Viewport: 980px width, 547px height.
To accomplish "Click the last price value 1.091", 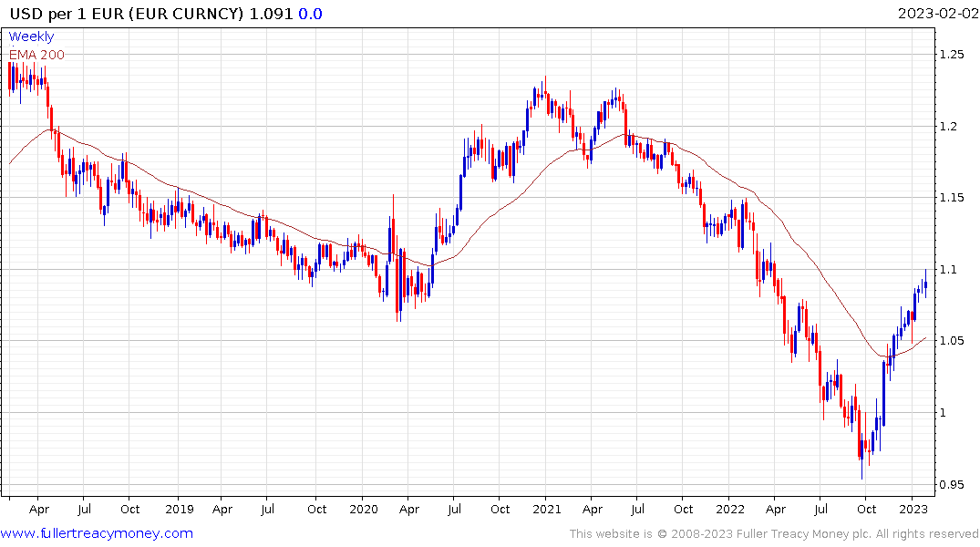I will pyautogui.click(x=272, y=14).
